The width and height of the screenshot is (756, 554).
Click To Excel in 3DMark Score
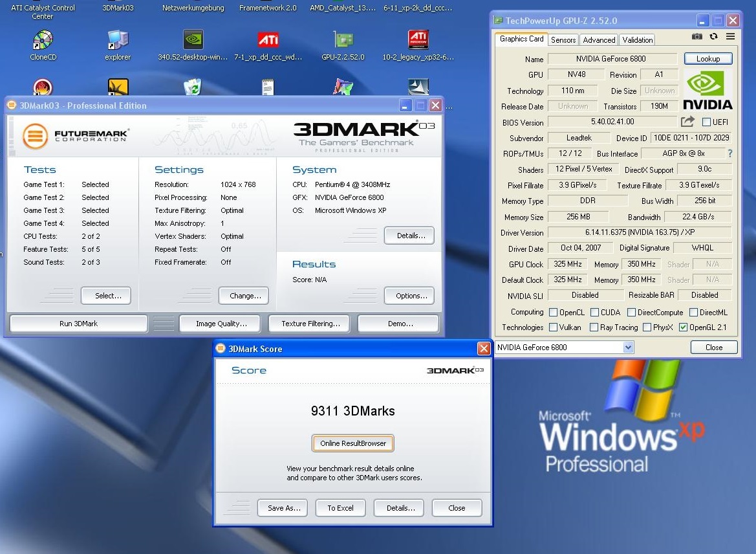(340, 508)
